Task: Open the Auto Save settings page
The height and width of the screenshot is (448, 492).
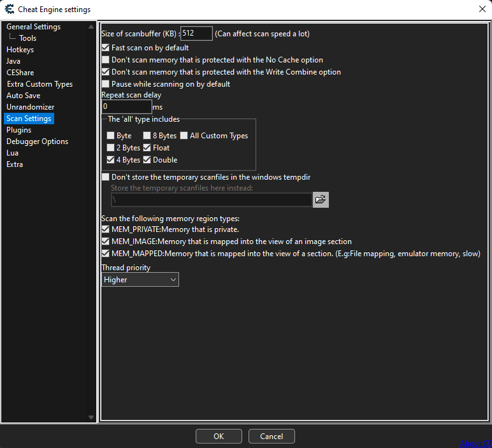Action: click(24, 96)
